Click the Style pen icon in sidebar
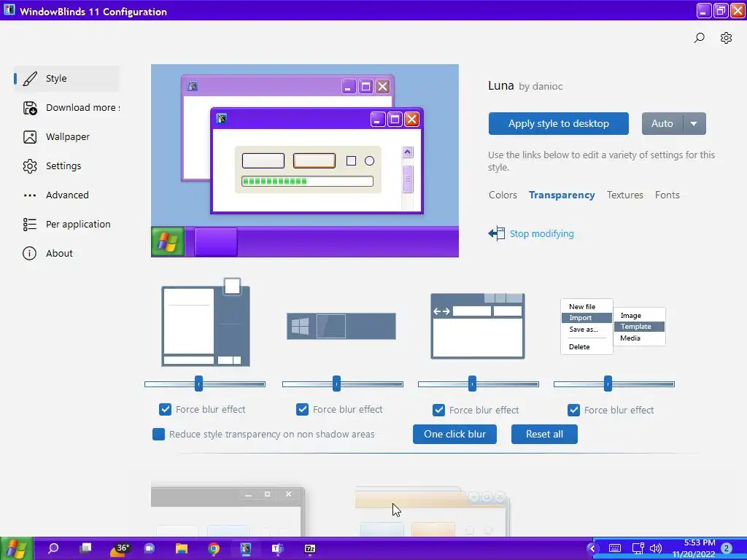 (x=30, y=79)
